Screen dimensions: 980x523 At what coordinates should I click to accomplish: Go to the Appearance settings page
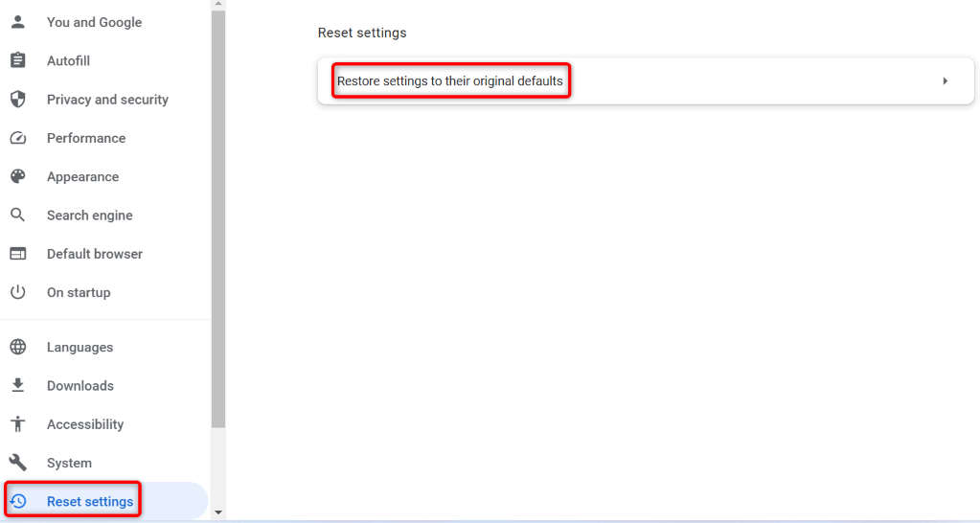pos(82,177)
